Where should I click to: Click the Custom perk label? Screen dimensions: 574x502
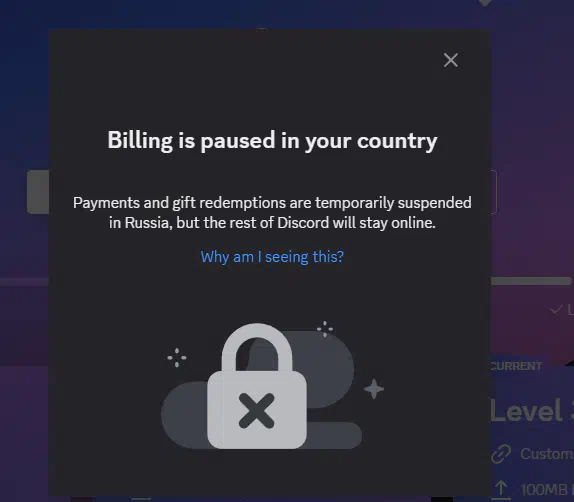click(547, 454)
